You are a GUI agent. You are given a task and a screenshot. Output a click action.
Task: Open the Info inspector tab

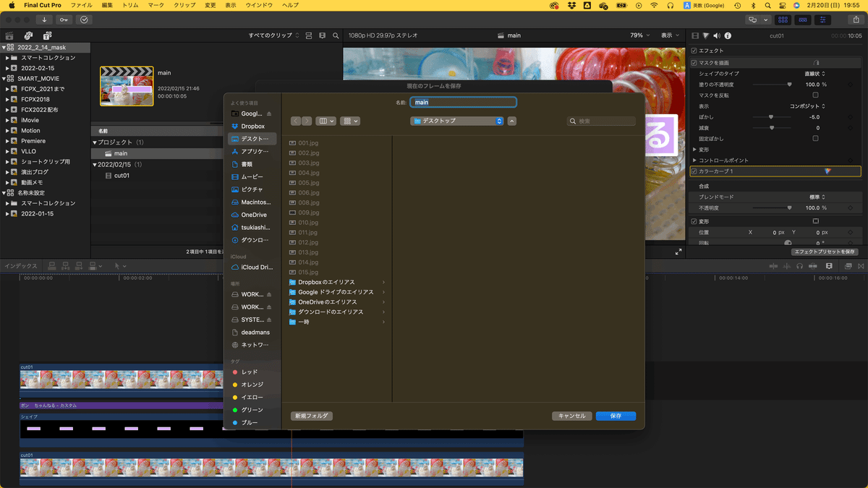[728, 35]
